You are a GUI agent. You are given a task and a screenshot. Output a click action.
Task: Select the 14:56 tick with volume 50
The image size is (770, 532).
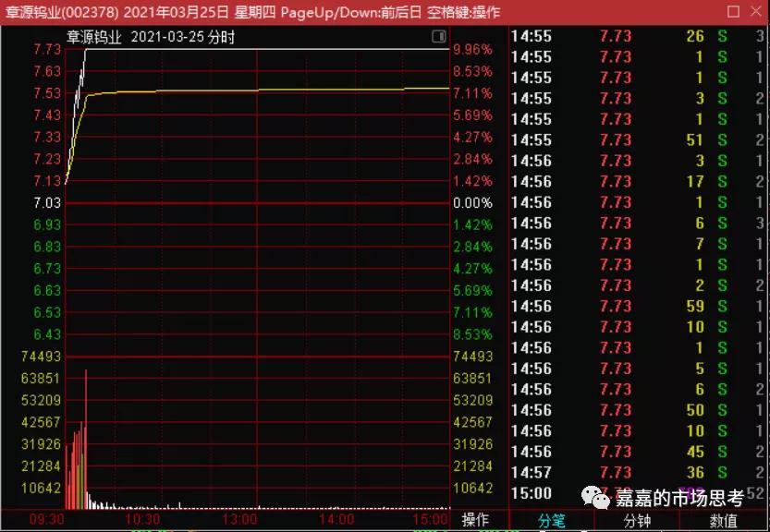639,410
